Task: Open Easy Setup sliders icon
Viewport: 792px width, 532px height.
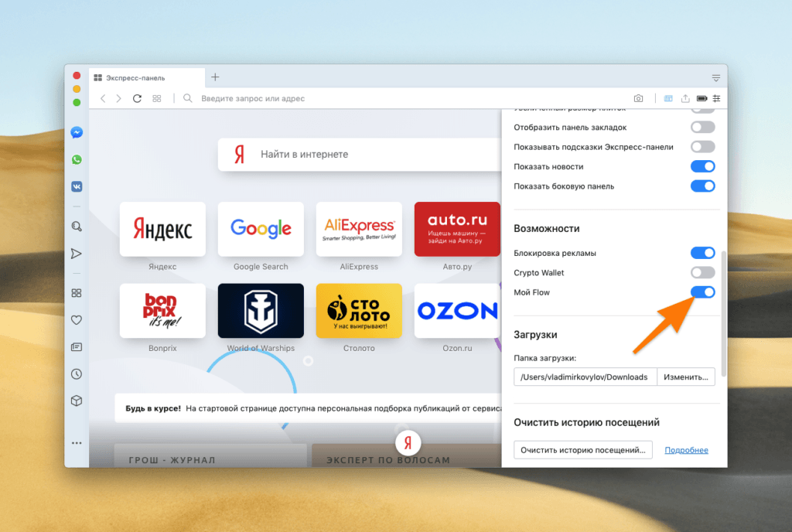Action: [716, 98]
